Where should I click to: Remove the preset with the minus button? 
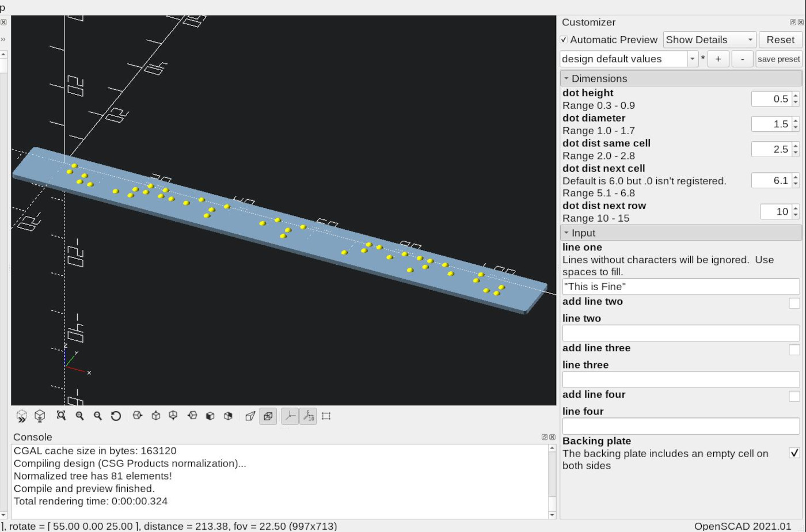pos(743,59)
